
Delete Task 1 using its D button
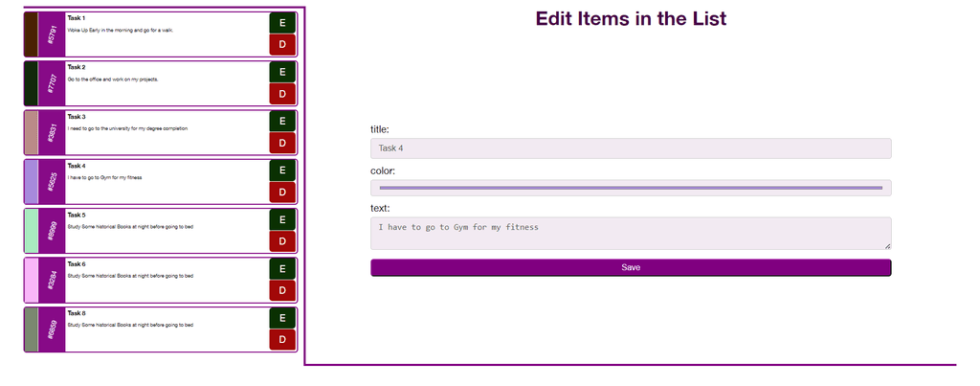coord(282,45)
